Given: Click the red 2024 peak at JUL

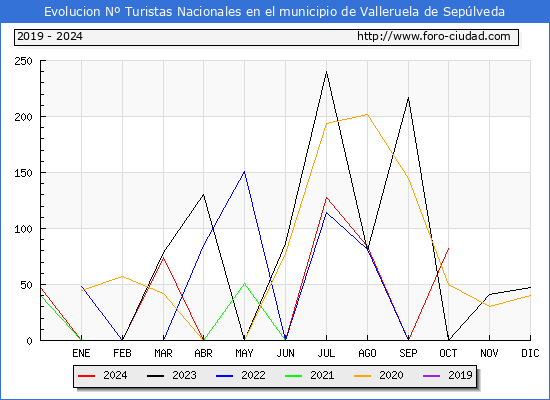Looking at the screenshot, I should [327, 198].
